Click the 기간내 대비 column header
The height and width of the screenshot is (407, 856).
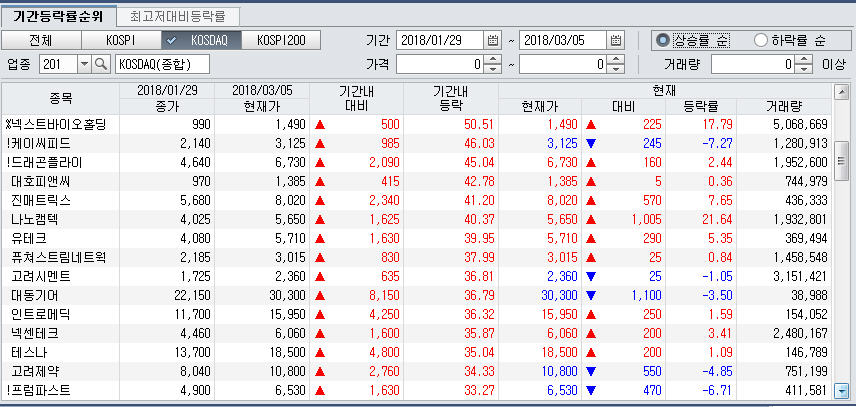[x=356, y=99]
